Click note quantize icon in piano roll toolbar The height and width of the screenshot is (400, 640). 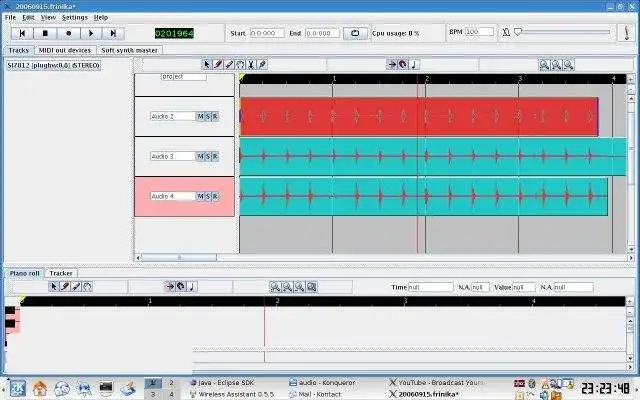click(x=192, y=287)
